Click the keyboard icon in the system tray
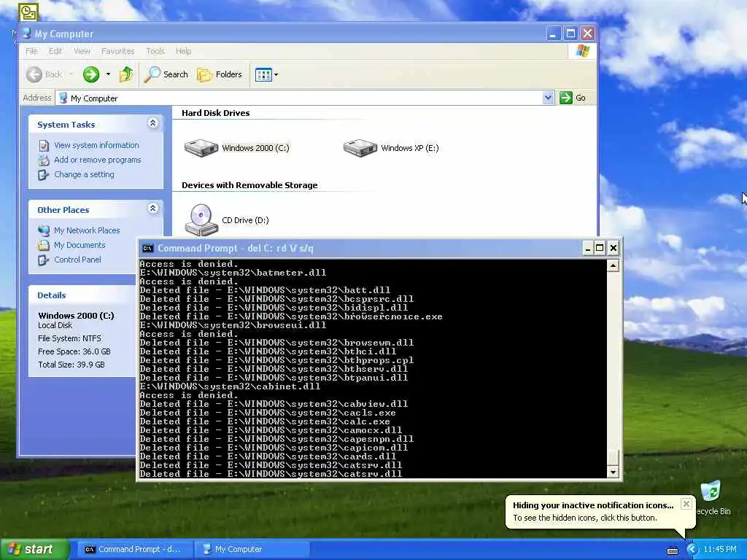The image size is (747, 560). coord(673,551)
